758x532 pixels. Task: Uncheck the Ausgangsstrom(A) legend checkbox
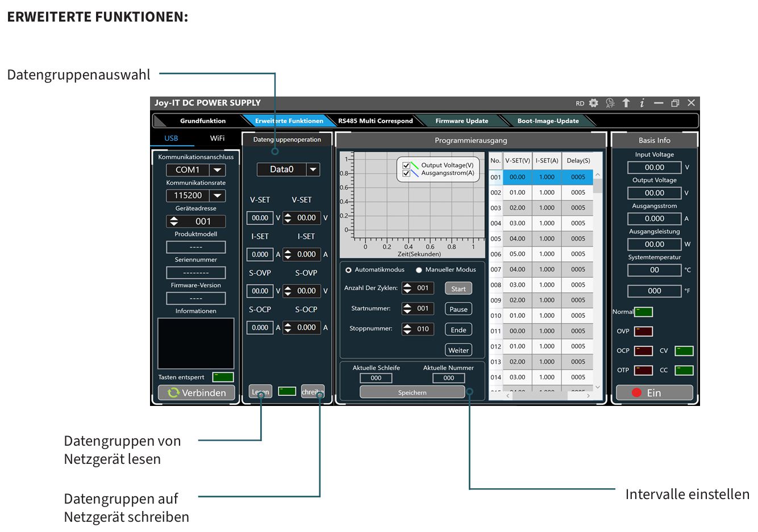[x=406, y=173]
